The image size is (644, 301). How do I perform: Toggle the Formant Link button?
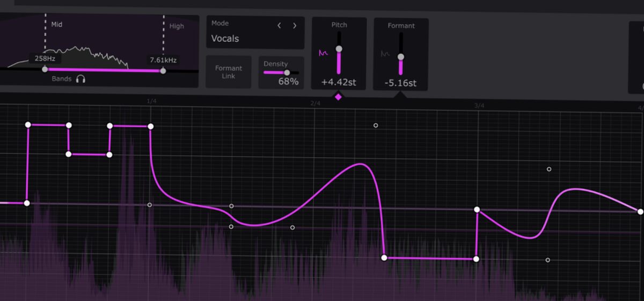point(228,72)
